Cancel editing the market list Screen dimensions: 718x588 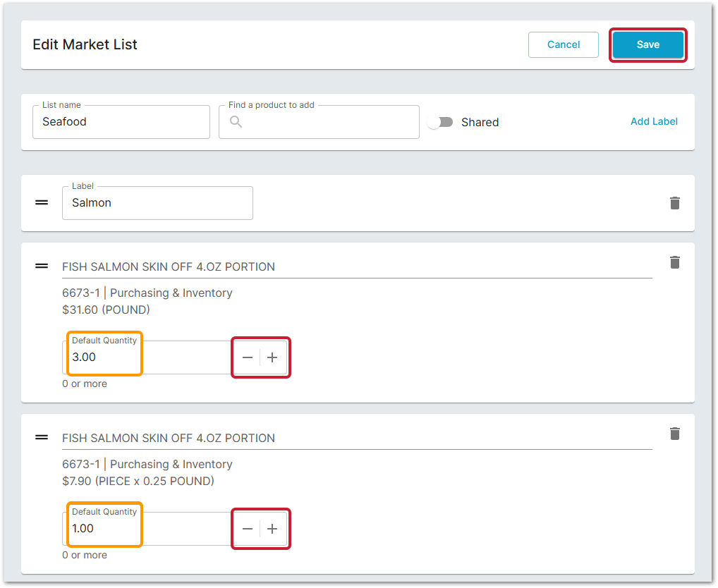click(x=563, y=44)
